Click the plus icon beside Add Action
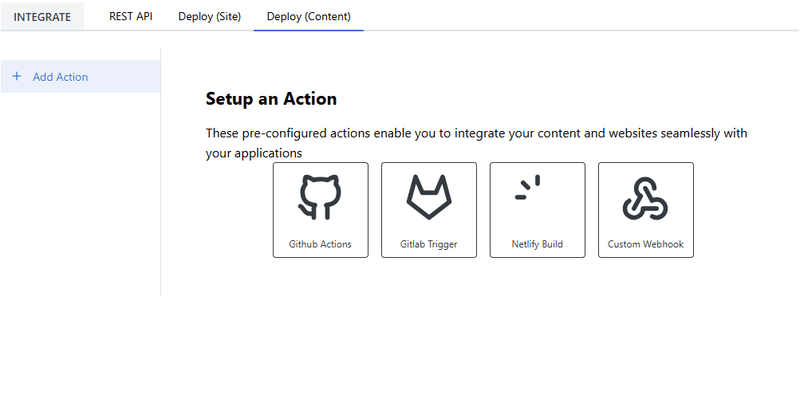This screenshot has height=412, width=800. (x=16, y=77)
